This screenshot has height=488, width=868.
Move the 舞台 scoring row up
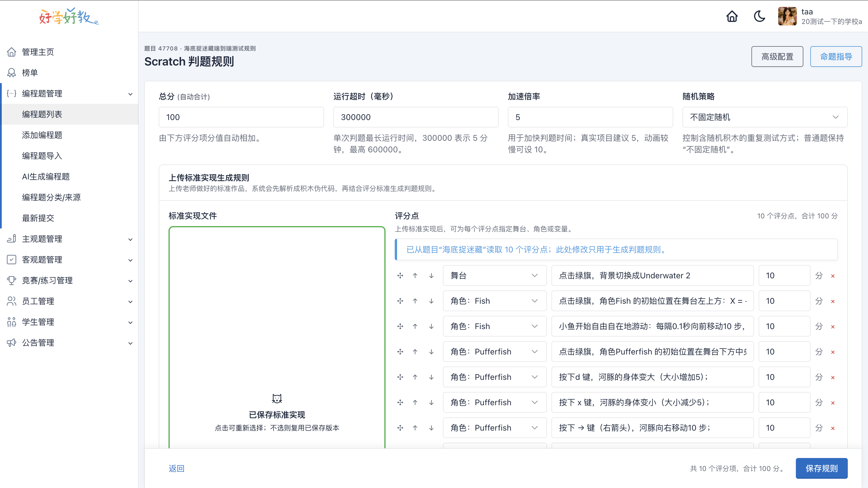(415, 275)
